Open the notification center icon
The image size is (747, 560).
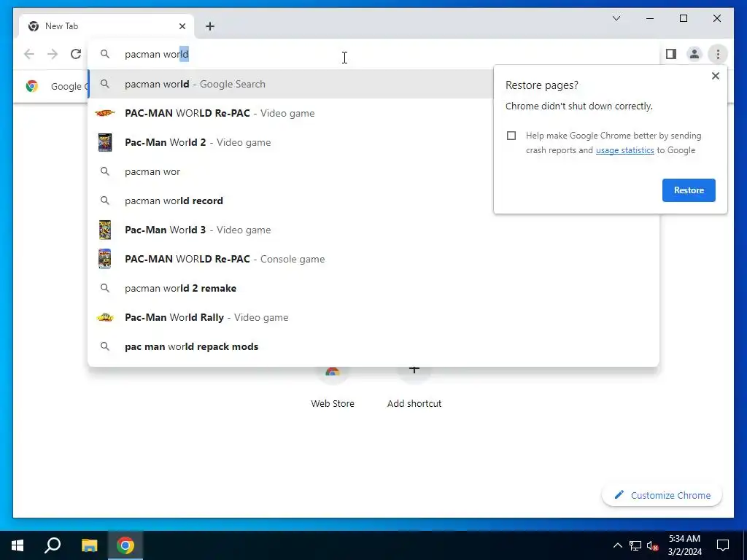click(723, 545)
